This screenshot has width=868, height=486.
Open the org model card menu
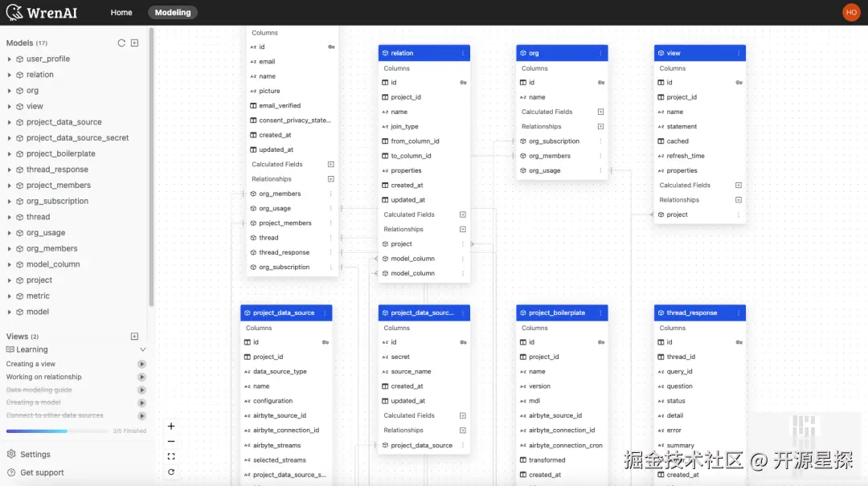click(600, 53)
